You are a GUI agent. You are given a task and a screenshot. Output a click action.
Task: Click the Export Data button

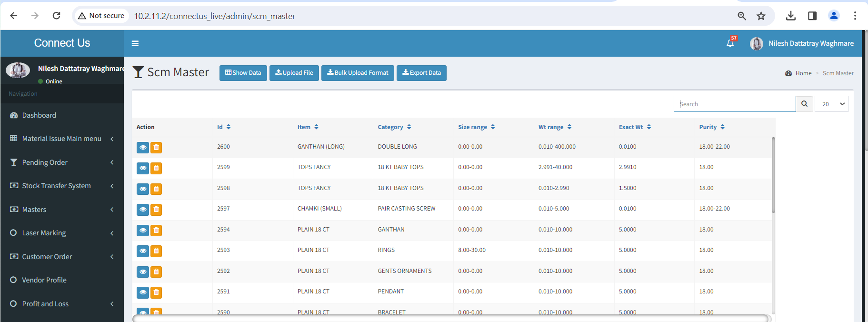[x=421, y=73]
